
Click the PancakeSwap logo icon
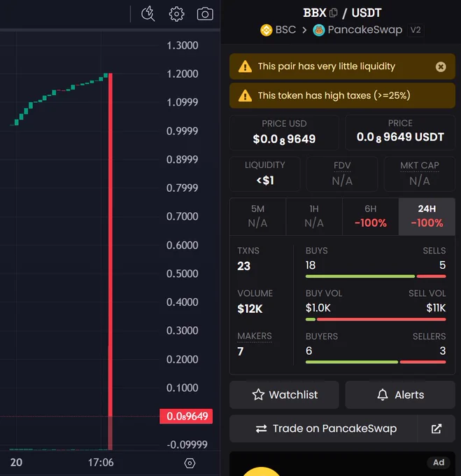coord(319,30)
